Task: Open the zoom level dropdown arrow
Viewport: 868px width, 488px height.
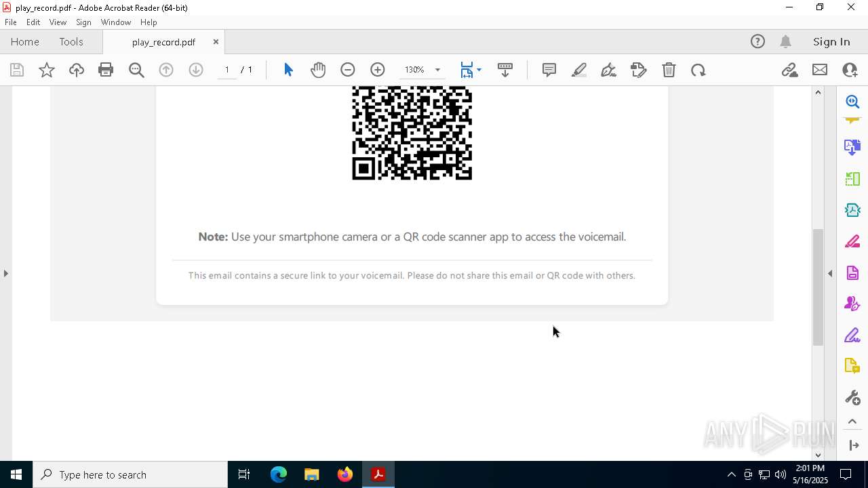Action: pyautogui.click(x=437, y=70)
